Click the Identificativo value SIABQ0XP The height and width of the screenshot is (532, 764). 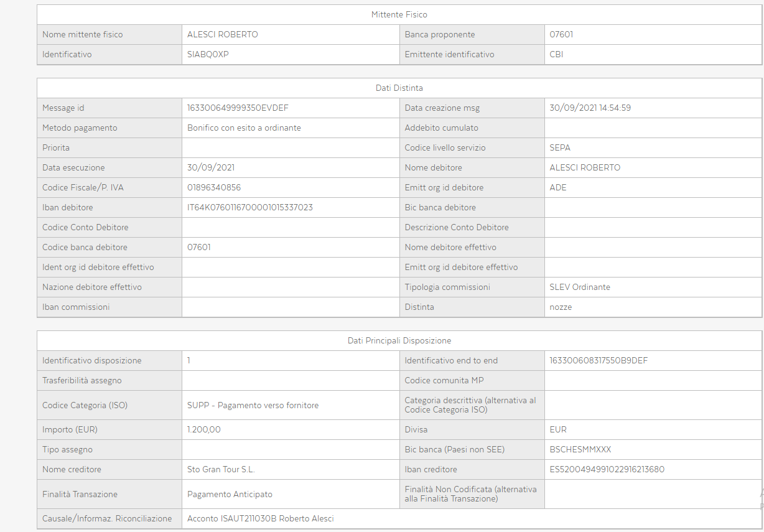[208, 54]
